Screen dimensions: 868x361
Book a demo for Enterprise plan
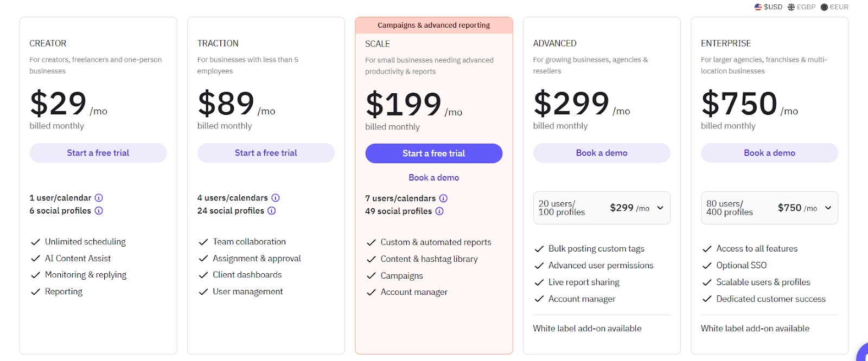(x=769, y=153)
